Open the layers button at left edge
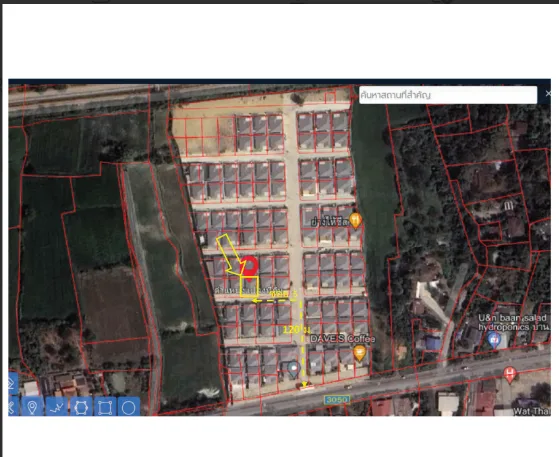The image size is (559, 457). click(12, 383)
